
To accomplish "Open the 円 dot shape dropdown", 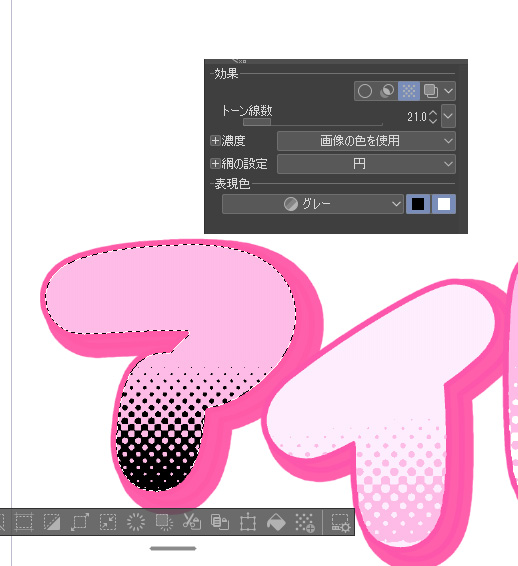I will pyautogui.click(x=366, y=164).
